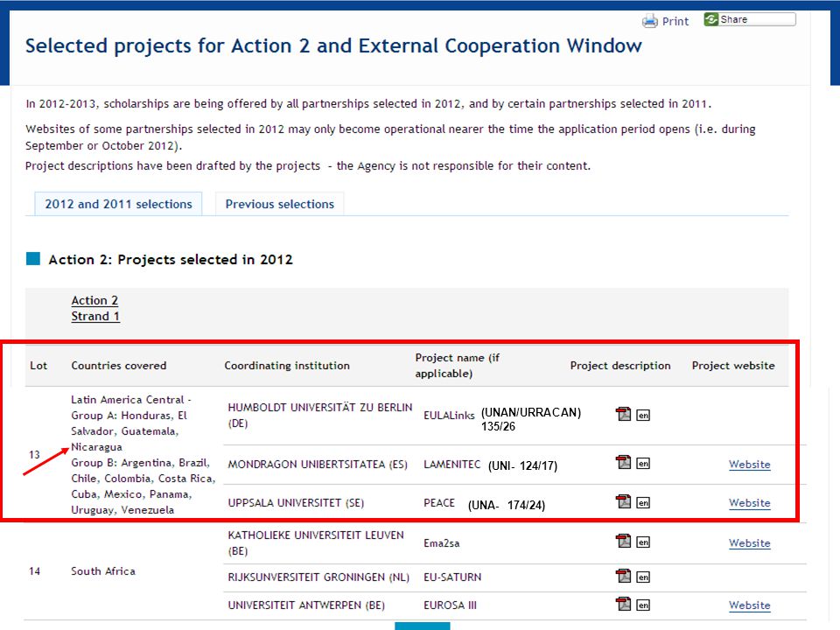Screen dimensions: 840x630
Task: Click the 'en' language icon for EUROSA III
Action: pos(643,605)
